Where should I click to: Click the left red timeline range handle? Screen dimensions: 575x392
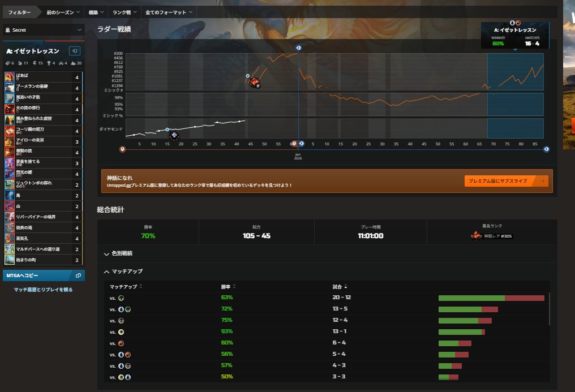tap(122, 149)
